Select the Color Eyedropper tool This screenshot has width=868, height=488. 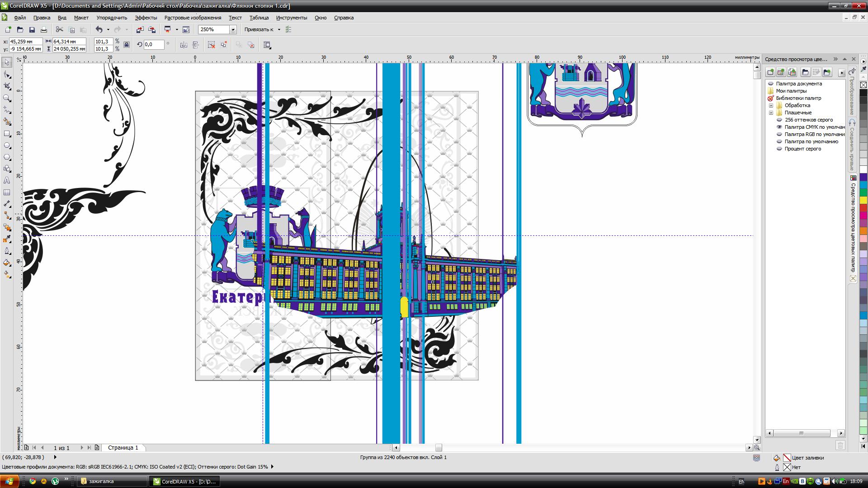pos(7,239)
